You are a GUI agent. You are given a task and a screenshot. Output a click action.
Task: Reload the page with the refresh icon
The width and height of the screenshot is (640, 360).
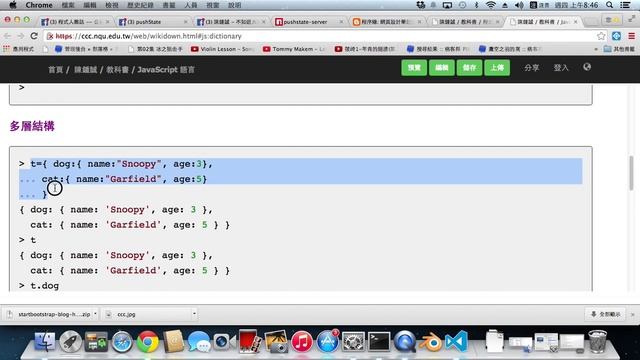click(x=34, y=36)
